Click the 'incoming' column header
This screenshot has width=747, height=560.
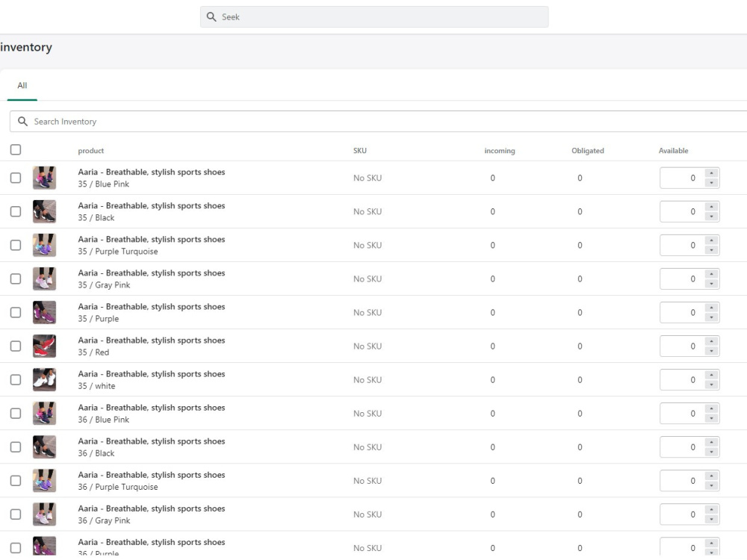499,151
